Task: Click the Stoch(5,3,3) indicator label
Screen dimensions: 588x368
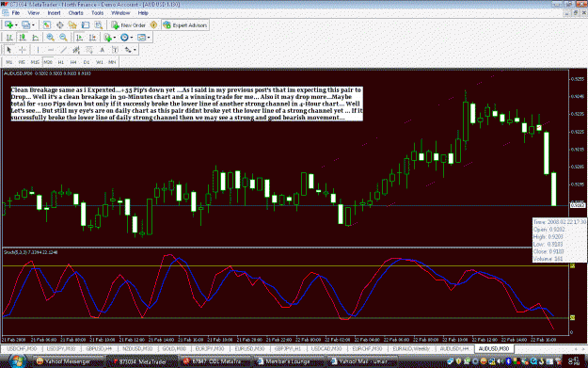Action: pyautogui.click(x=31, y=252)
